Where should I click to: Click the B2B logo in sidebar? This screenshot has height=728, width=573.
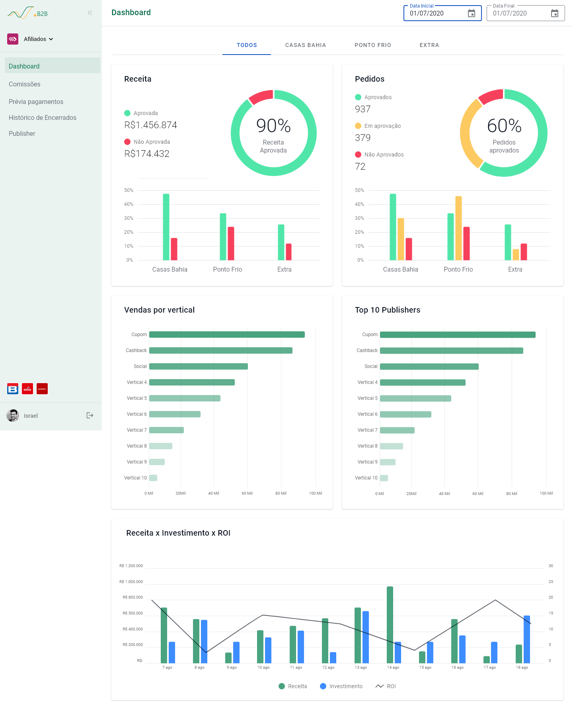point(27,13)
